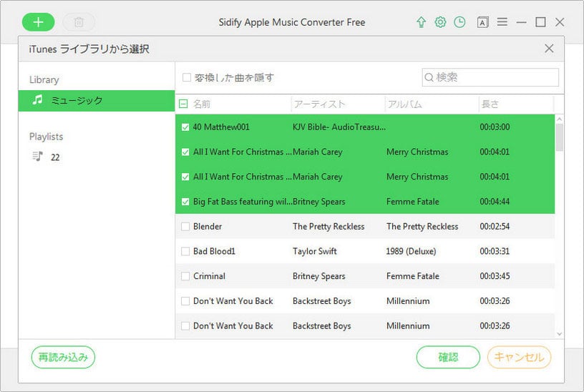Sort by the アーティスト column header
Viewport: 584px width, 392px height.
(319, 104)
